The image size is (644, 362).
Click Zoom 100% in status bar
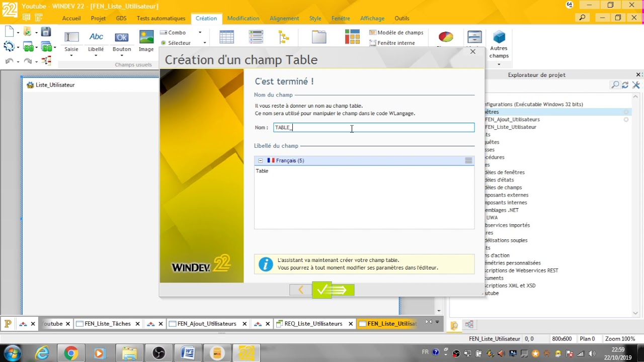tap(620, 339)
